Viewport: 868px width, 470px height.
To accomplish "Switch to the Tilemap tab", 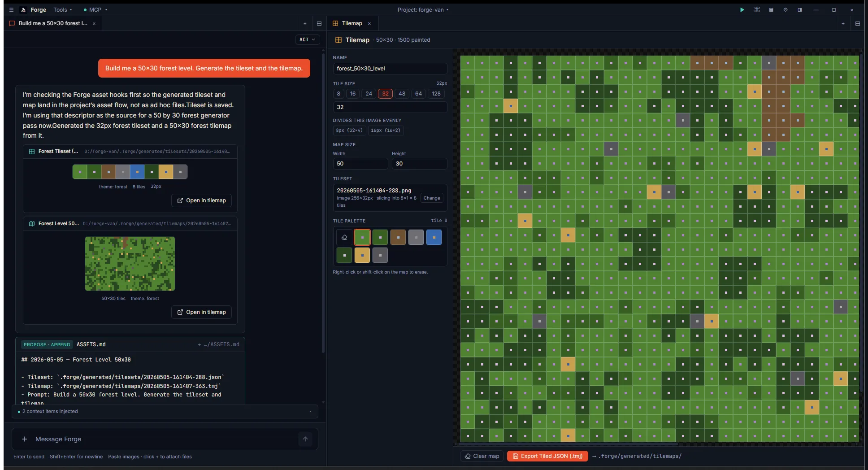I will tap(352, 23).
